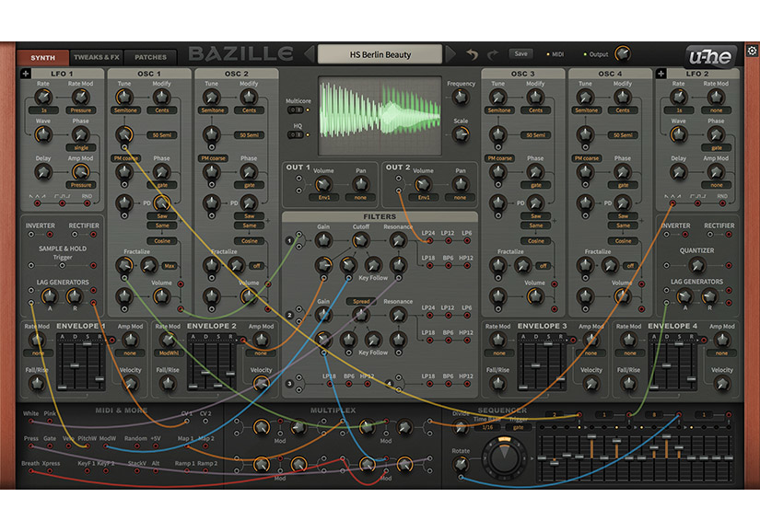The width and height of the screenshot is (760, 532).
Task: Click the MIDI activity indicator
Action: pos(548,54)
